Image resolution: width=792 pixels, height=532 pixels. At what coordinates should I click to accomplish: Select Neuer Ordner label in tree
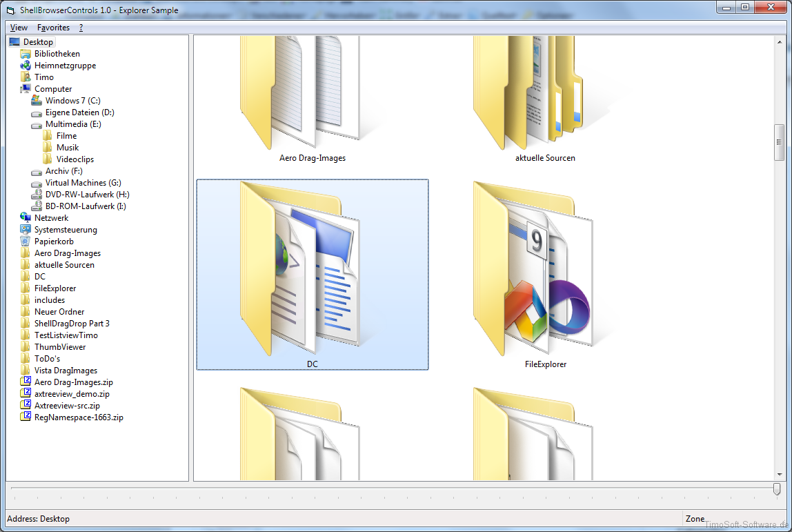click(59, 312)
